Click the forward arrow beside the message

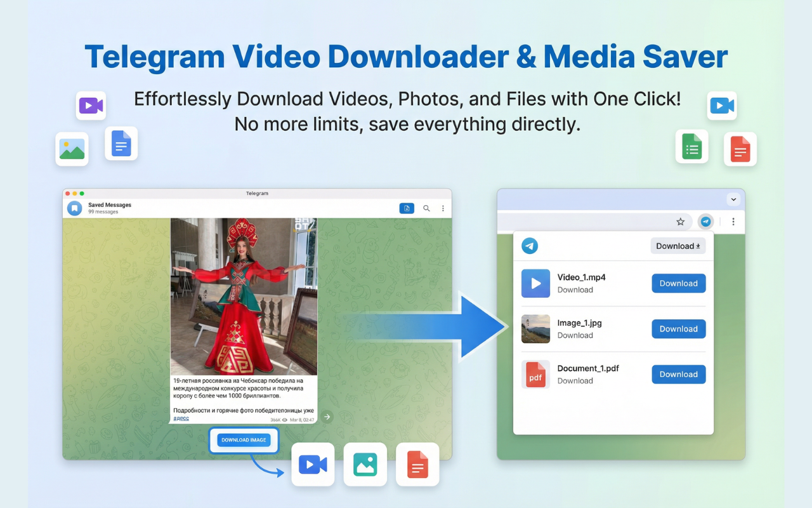[327, 417]
